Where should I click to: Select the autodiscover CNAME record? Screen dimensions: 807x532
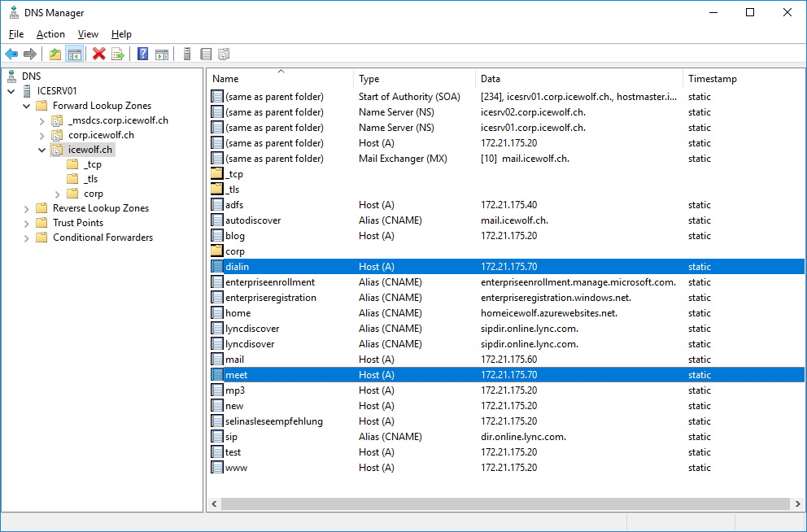coord(507,220)
